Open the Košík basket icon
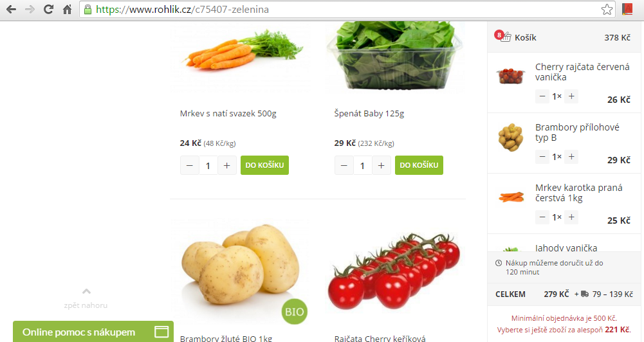This screenshot has width=644, height=342. [x=506, y=37]
